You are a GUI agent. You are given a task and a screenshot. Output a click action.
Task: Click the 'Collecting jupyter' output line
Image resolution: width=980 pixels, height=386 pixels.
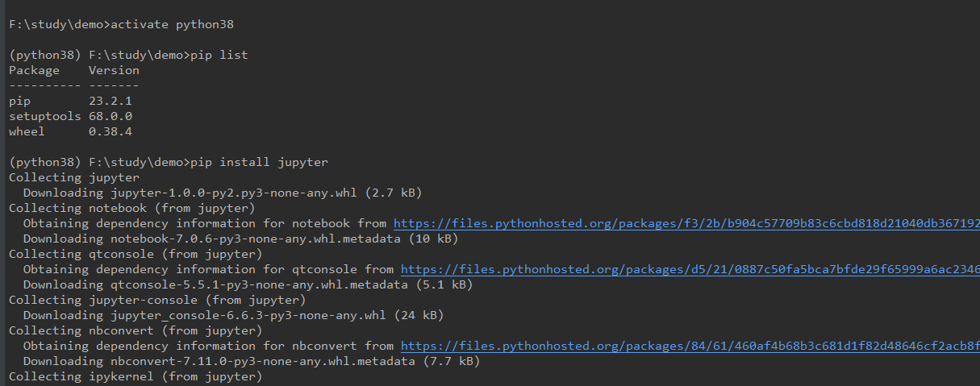73,177
